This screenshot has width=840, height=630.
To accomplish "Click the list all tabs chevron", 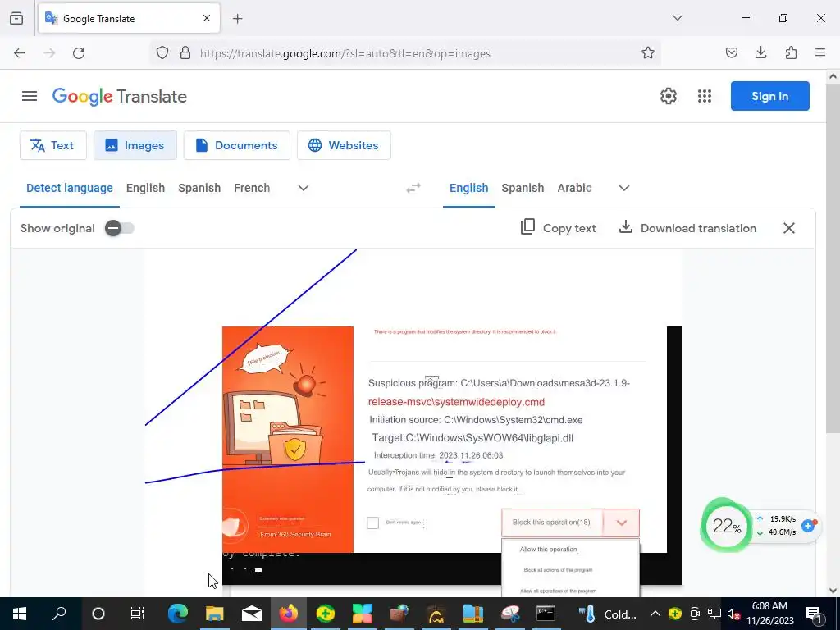I will [677, 18].
